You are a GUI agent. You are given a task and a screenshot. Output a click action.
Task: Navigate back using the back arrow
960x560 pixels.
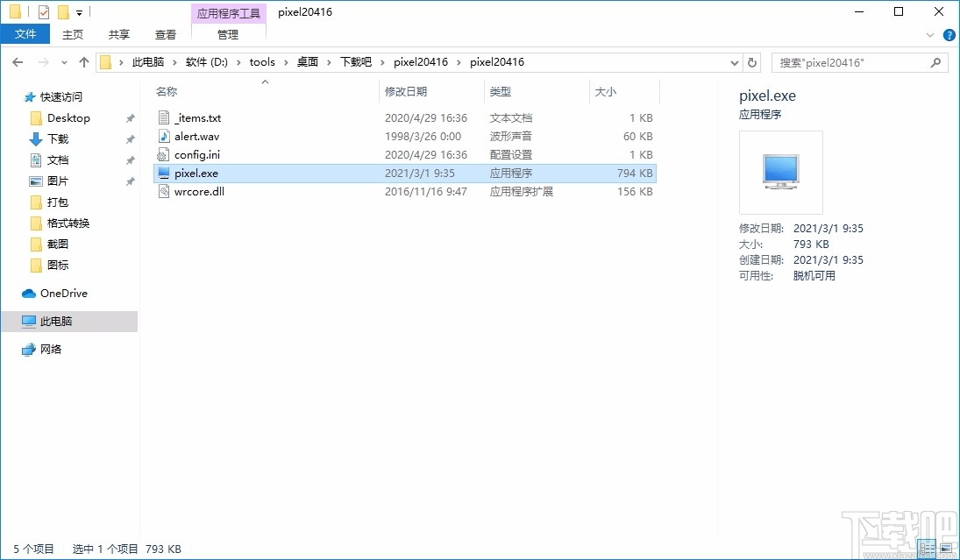pyautogui.click(x=18, y=62)
